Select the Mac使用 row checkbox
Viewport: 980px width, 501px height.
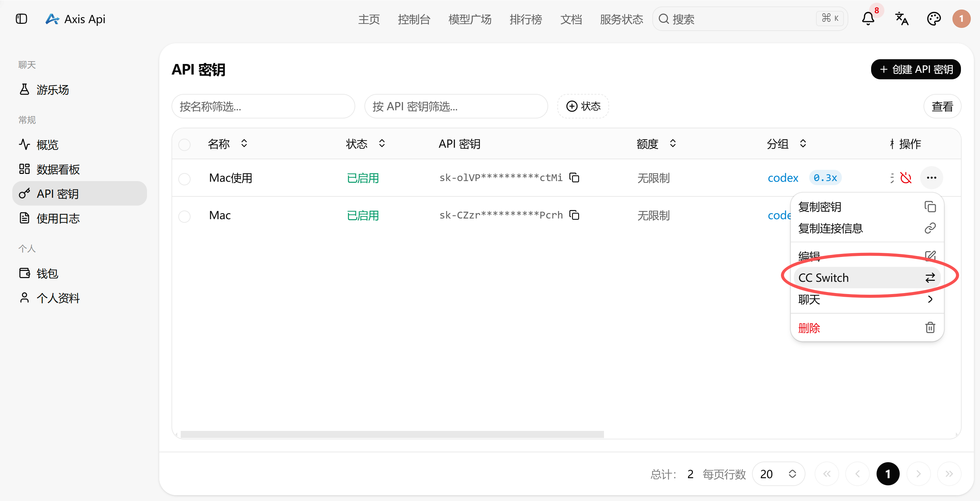click(x=184, y=178)
